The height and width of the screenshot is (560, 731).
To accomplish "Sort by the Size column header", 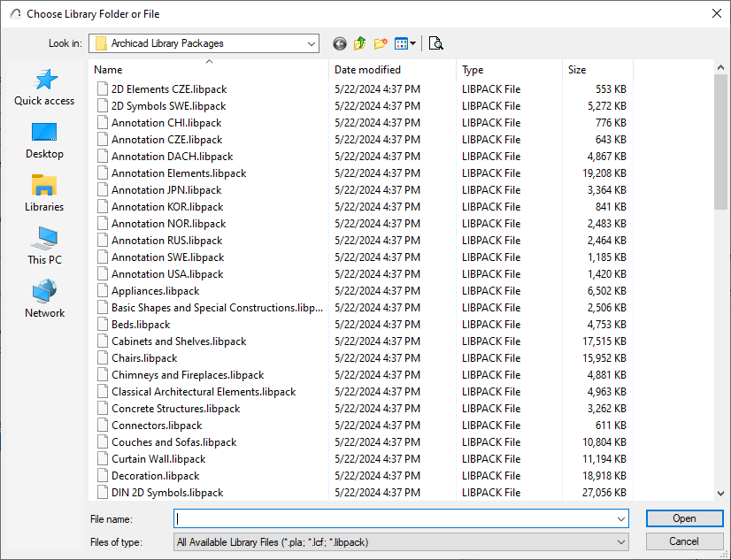I will 597,69.
